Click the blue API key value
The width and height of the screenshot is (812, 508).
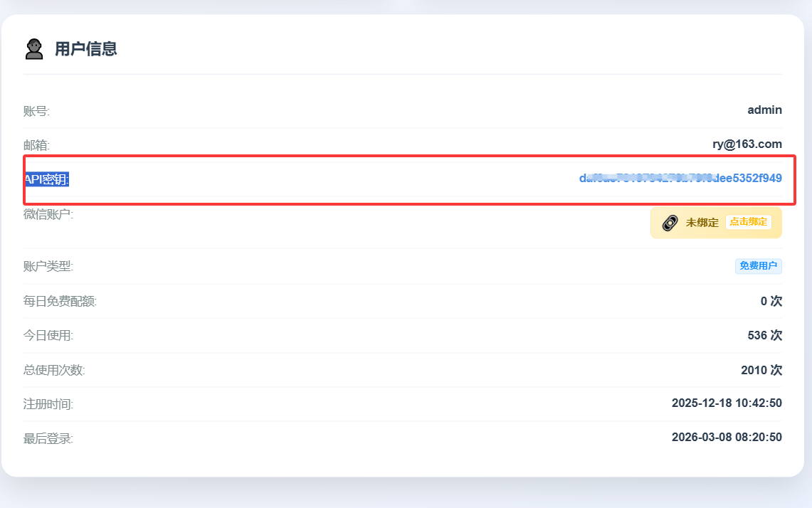680,178
